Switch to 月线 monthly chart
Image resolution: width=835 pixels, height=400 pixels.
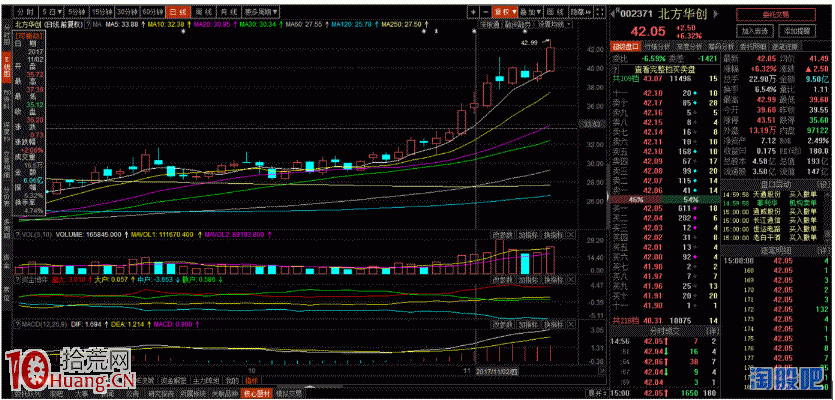228,11
